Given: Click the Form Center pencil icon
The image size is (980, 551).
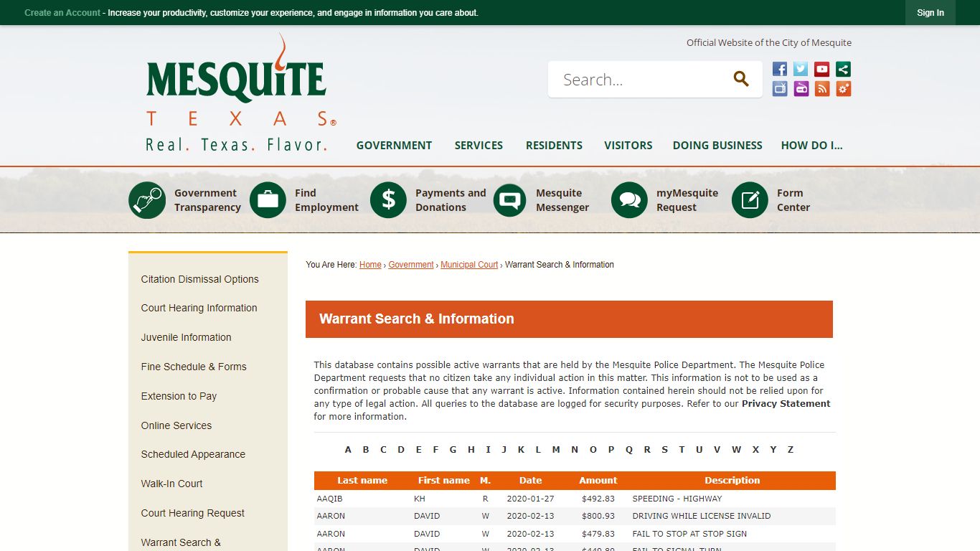Looking at the screenshot, I should click(750, 199).
